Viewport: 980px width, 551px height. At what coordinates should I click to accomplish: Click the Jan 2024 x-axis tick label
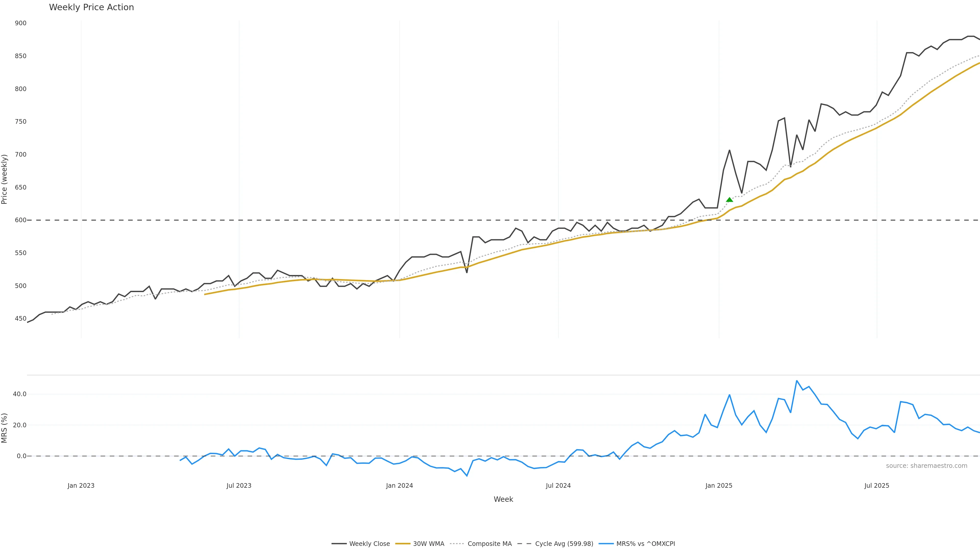coord(399,486)
